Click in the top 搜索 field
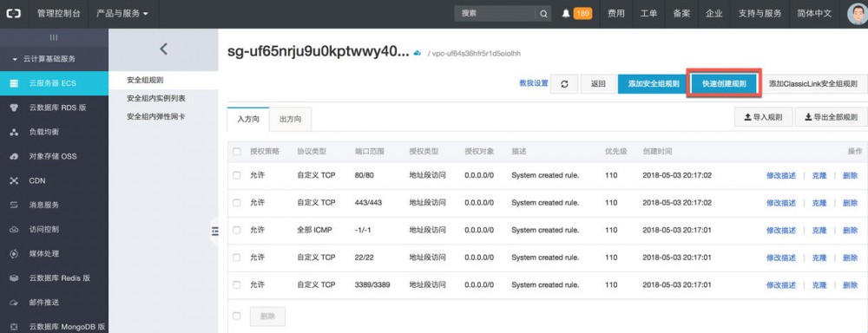Screen dimensions: 868x333 click(x=496, y=14)
